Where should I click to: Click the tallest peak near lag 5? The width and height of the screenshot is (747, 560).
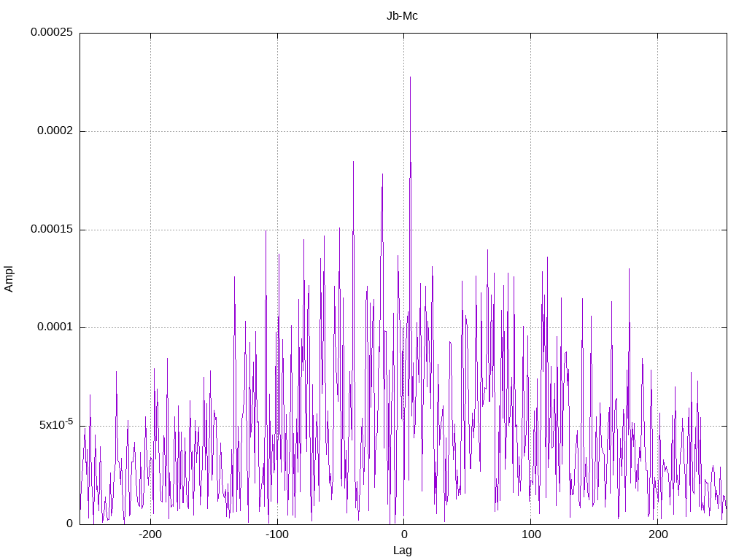(410, 77)
